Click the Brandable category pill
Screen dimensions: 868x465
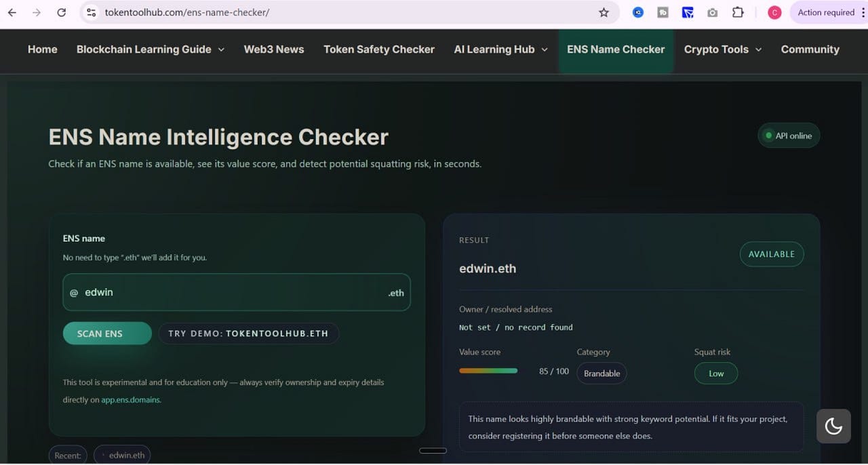point(601,373)
